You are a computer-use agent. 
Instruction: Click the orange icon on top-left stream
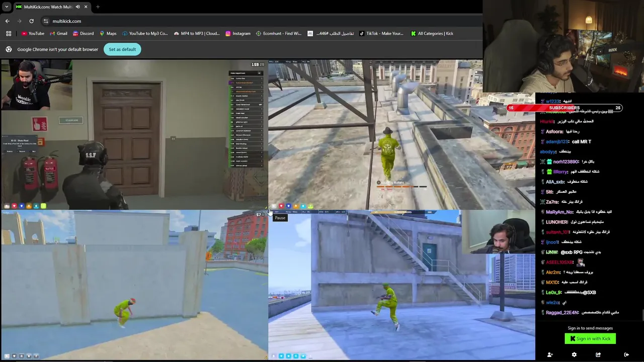[x=29, y=206]
